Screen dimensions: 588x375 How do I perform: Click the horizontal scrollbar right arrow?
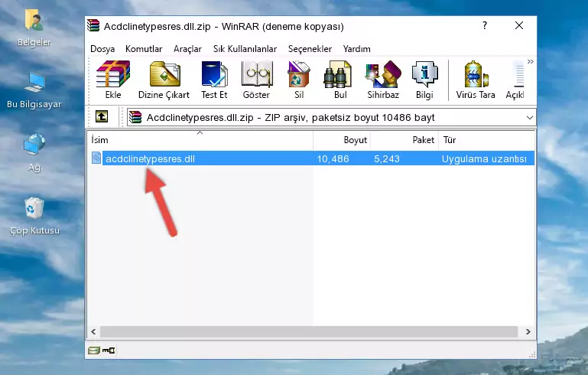(528, 332)
